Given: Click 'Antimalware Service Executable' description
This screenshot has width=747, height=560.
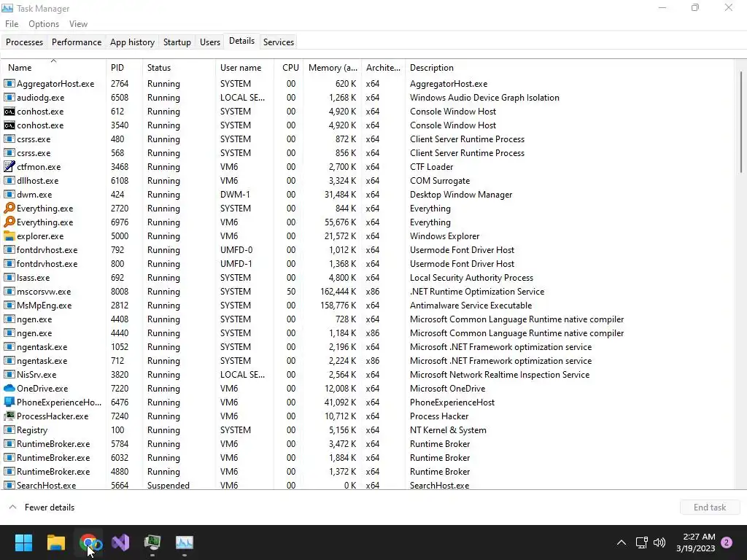Looking at the screenshot, I should click(x=471, y=306).
